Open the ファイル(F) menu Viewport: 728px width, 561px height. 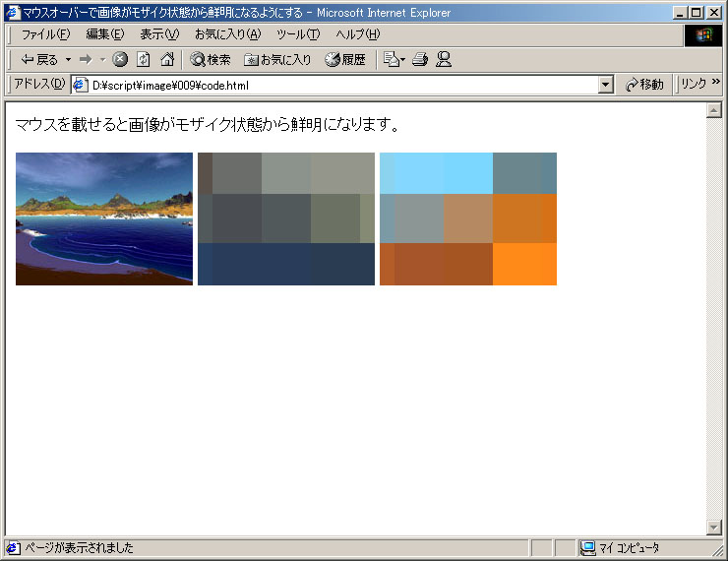tap(45, 33)
